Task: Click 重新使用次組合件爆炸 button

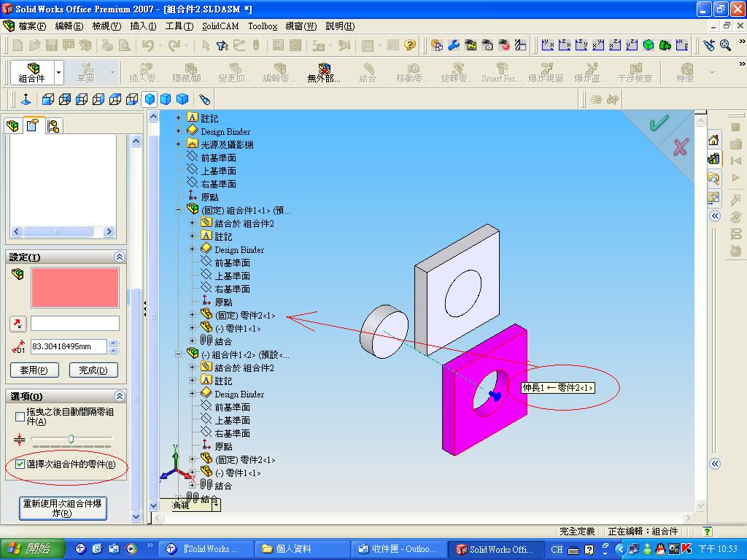Action: tap(63, 508)
